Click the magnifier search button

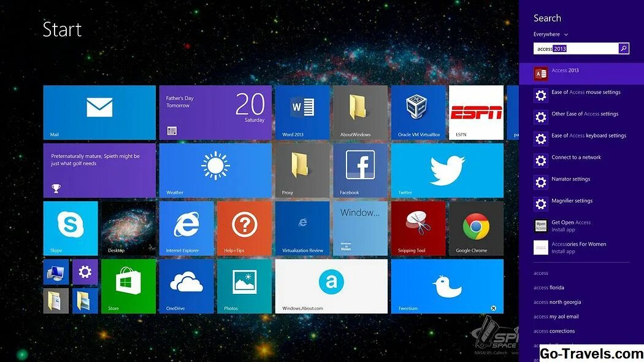(x=624, y=48)
